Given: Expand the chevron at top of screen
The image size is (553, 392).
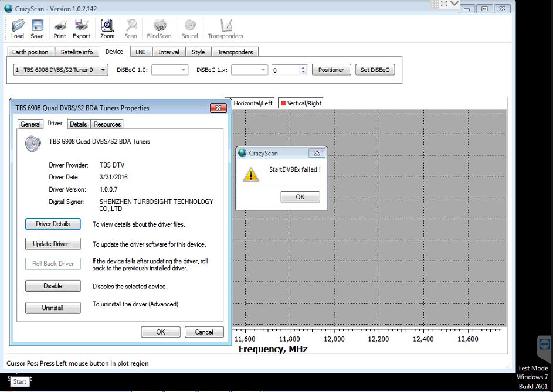Looking at the screenshot, I should coord(454,4).
